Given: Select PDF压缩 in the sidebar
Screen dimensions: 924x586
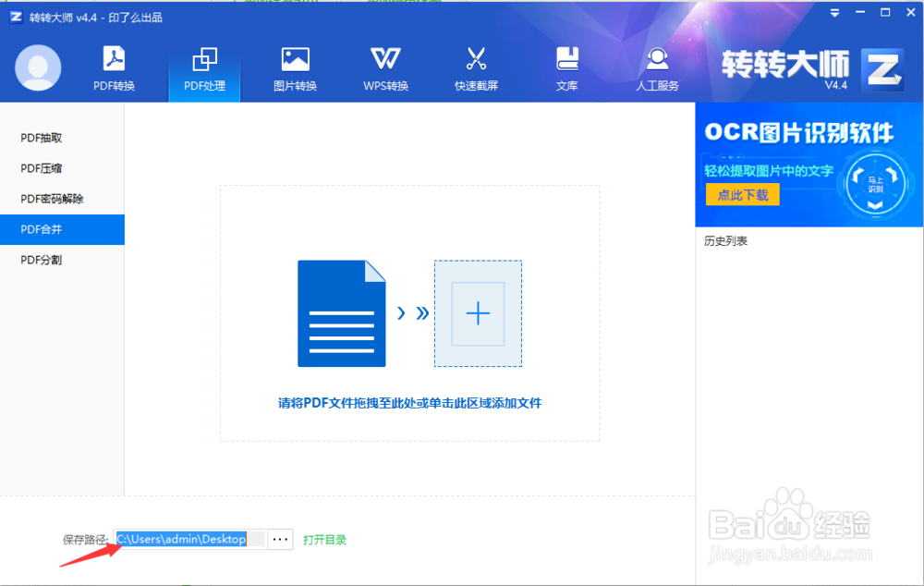Looking at the screenshot, I should click(x=62, y=168).
